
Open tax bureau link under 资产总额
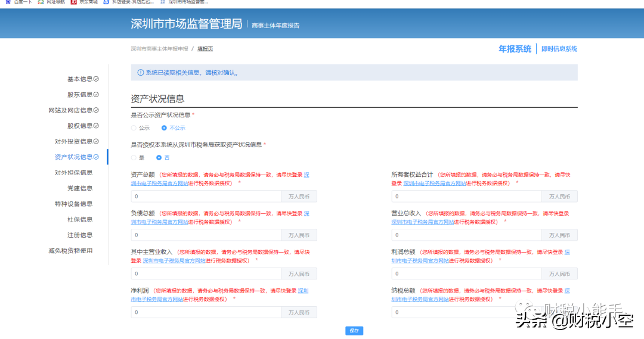(159, 184)
